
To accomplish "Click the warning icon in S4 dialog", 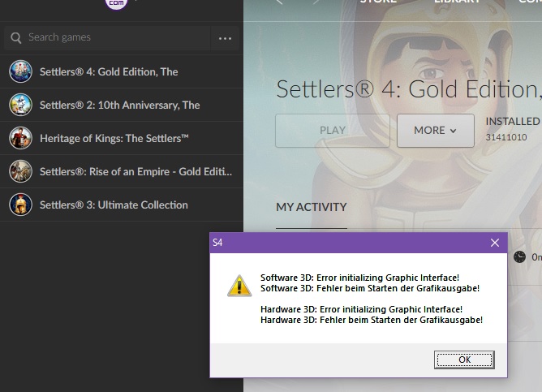I will point(239,286).
